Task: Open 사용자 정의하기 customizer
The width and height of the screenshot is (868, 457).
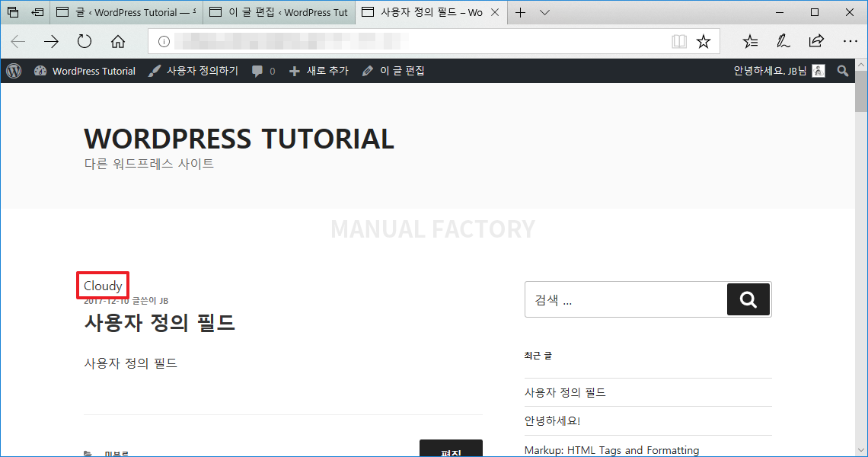Action: click(x=193, y=71)
